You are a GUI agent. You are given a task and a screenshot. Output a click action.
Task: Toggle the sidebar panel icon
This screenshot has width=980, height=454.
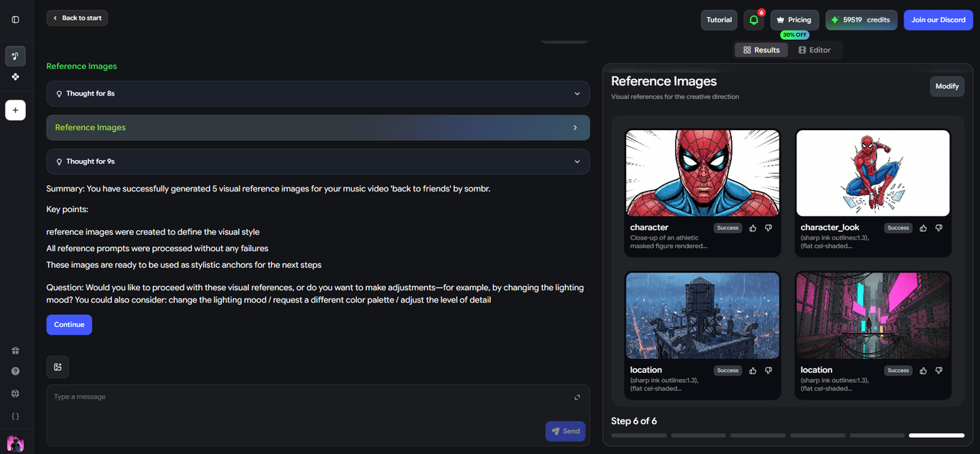15,20
